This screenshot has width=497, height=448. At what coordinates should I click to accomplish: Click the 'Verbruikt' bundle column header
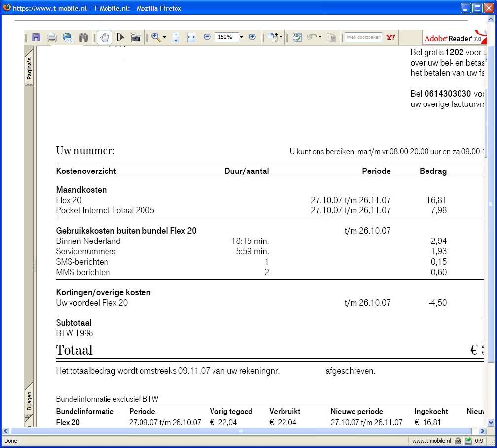click(x=284, y=412)
